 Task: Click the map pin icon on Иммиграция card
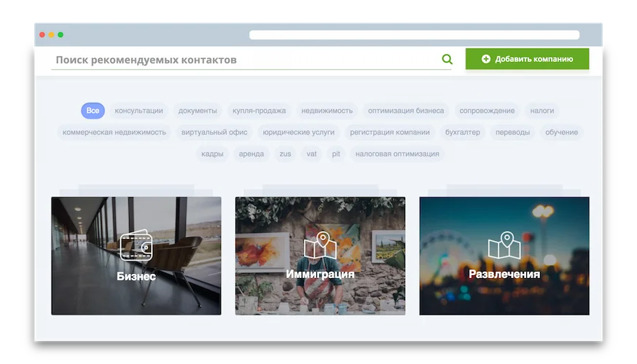[x=320, y=245]
